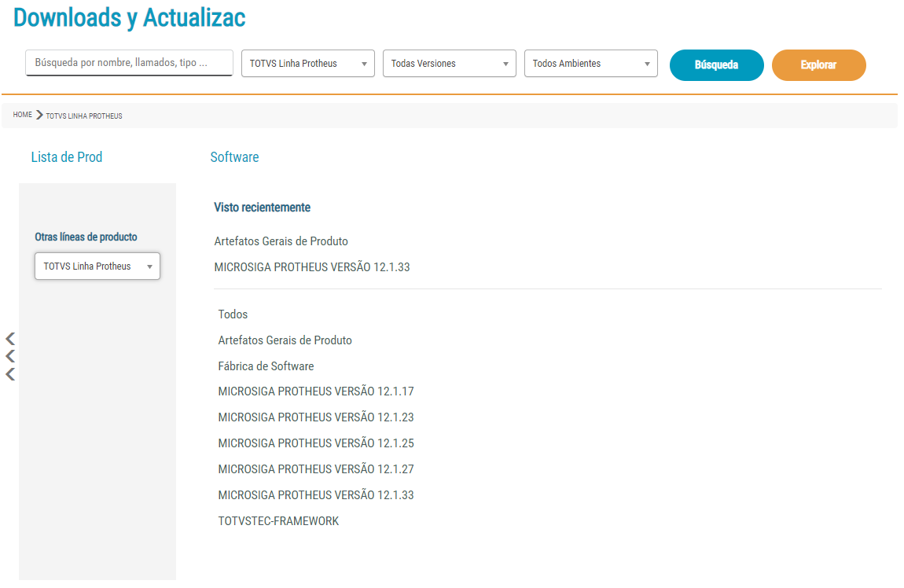Open recently viewed MICROSIGA PROTHEUS VERSÃO 12.1.33

click(x=312, y=267)
